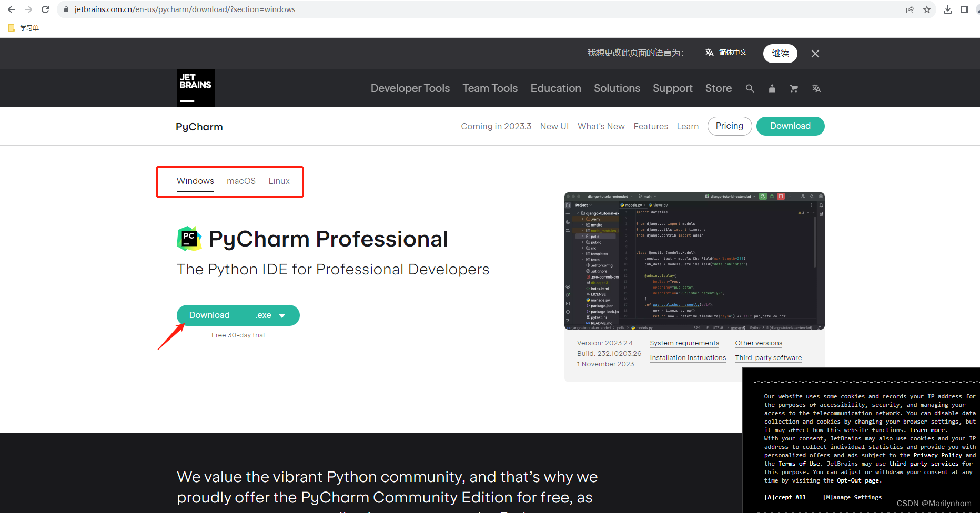Open browser downloads icon
The image size is (980, 513).
948,9
